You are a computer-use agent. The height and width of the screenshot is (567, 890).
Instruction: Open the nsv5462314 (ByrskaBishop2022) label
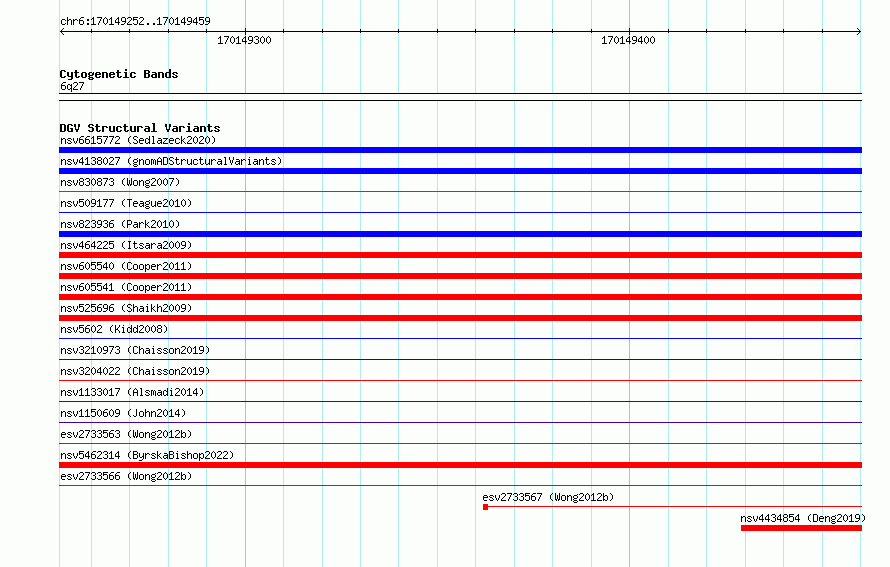point(147,455)
